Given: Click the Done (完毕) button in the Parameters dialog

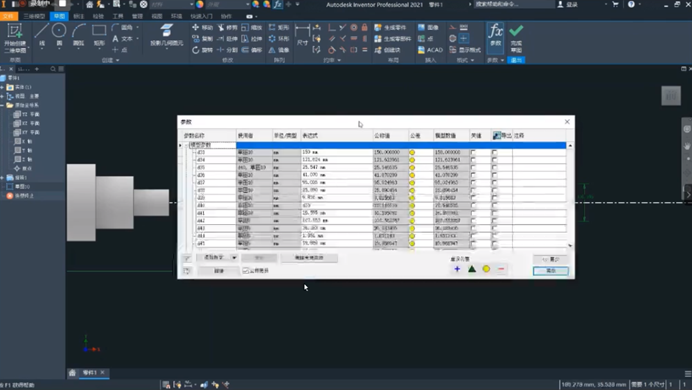Looking at the screenshot, I should (x=551, y=270).
